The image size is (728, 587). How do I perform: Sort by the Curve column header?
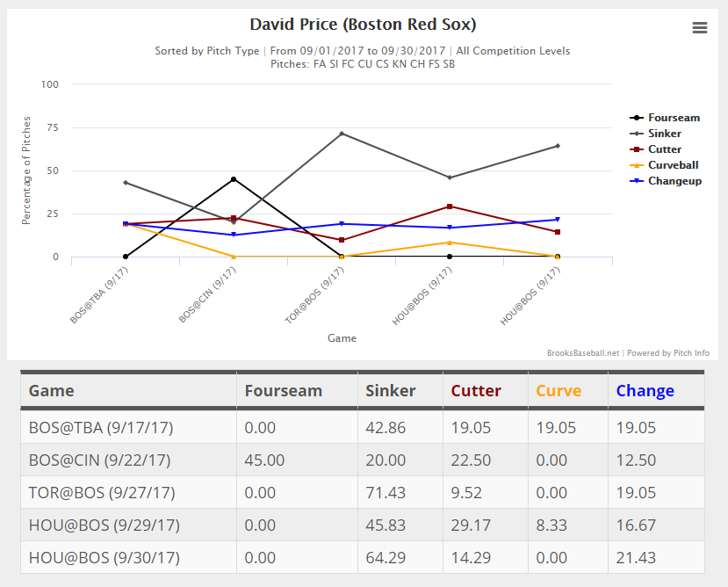(559, 391)
